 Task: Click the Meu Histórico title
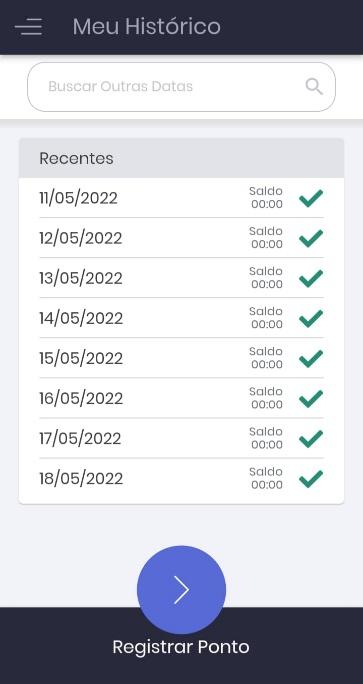click(147, 27)
